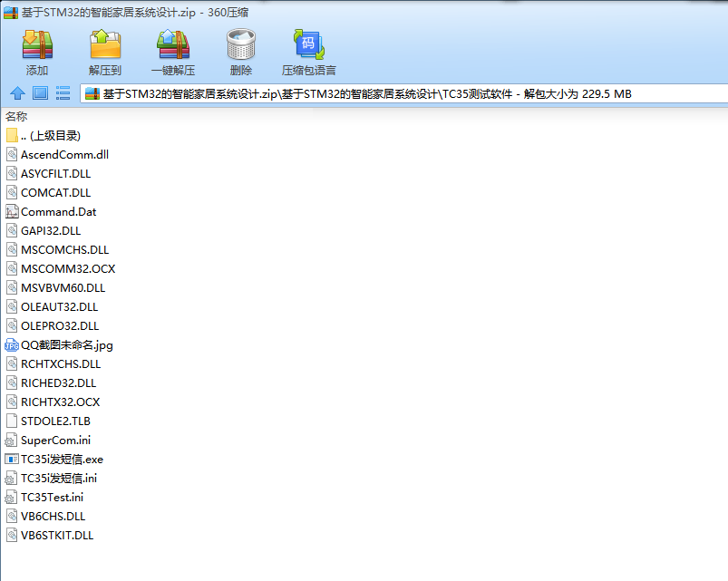Click the DLL icon of VB6STKIT.DLL
The height and width of the screenshot is (581, 728).
coord(12,535)
